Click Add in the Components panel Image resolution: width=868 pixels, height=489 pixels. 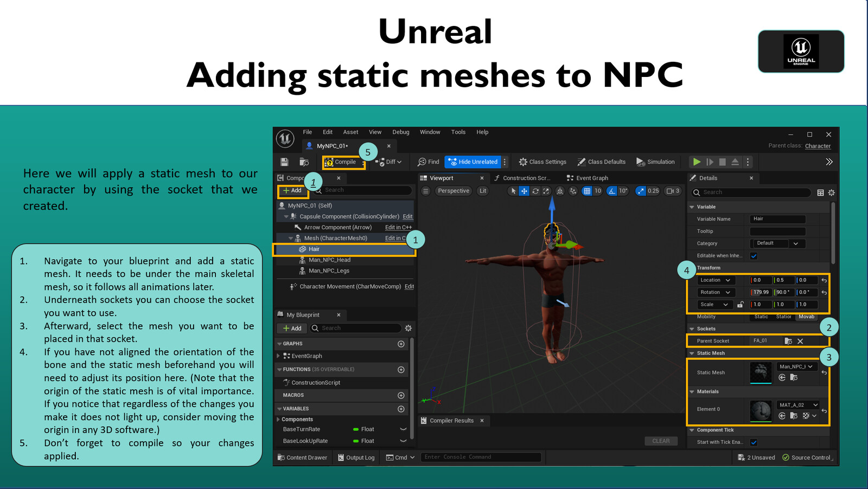[x=292, y=190]
